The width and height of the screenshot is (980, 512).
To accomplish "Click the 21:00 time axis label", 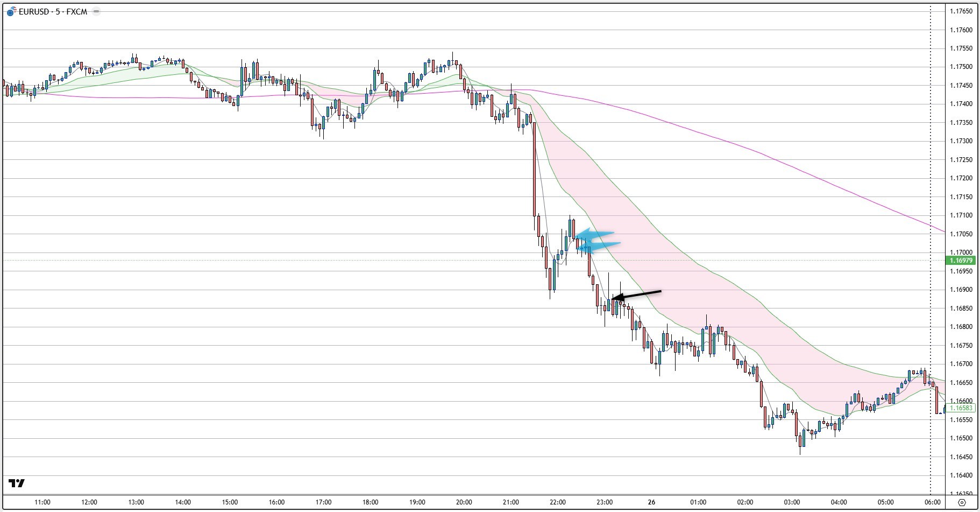I will tap(511, 502).
